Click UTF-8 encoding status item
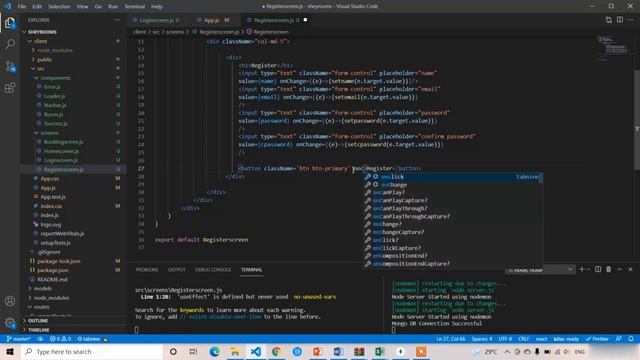Viewport: 640px width, 360px height. point(505,339)
